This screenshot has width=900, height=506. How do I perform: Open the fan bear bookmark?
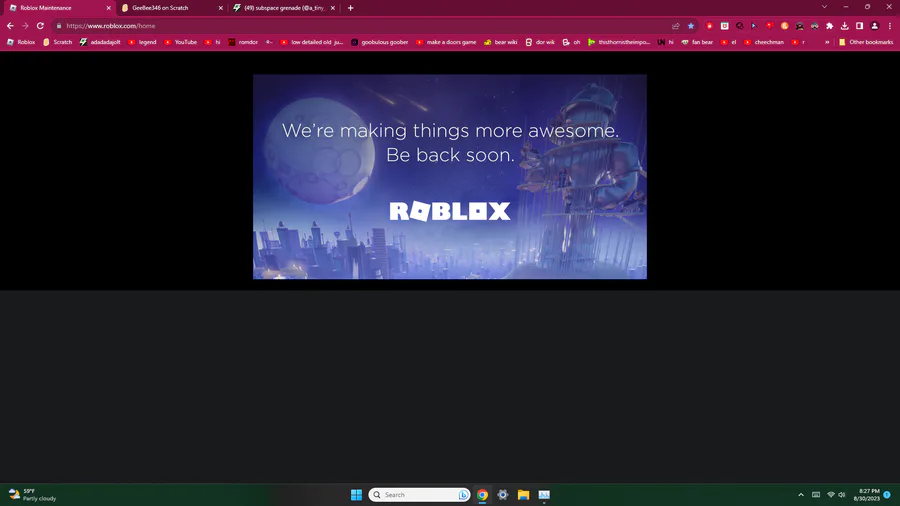pyautogui.click(x=697, y=42)
